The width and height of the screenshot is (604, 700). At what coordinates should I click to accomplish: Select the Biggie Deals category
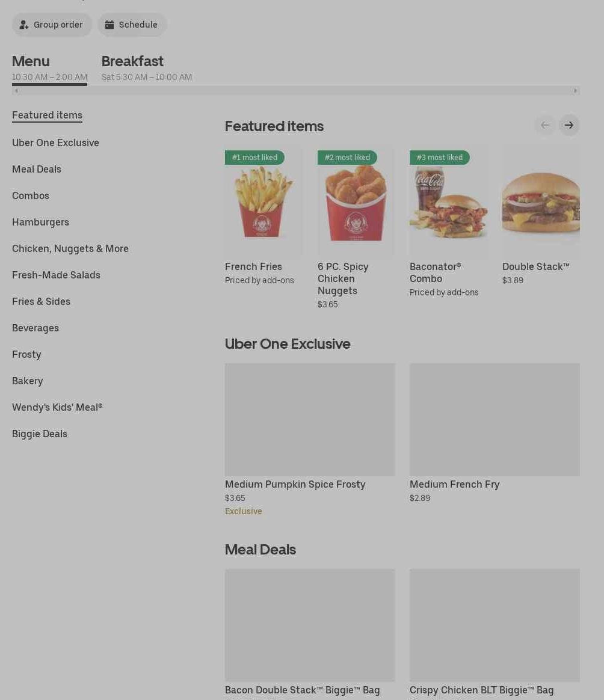click(x=40, y=434)
